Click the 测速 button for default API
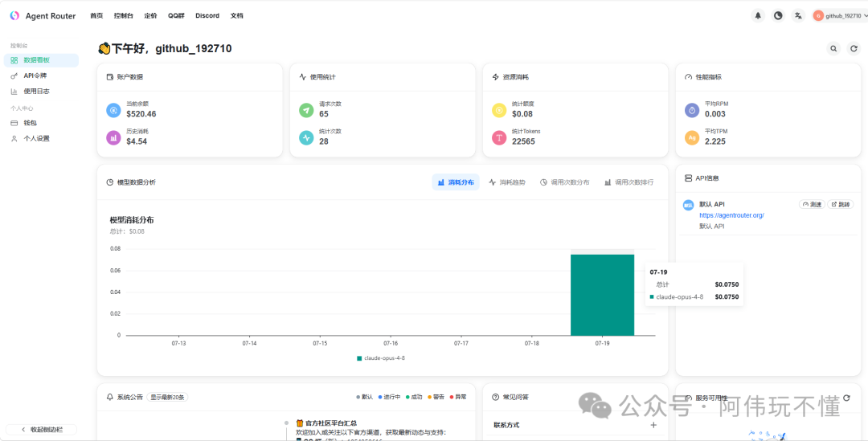The image size is (868, 441). (x=812, y=204)
